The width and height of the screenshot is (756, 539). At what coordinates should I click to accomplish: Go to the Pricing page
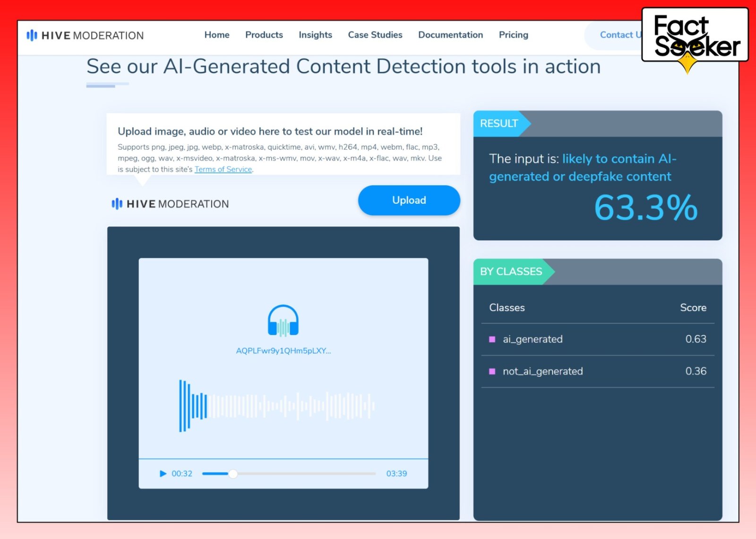point(514,35)
